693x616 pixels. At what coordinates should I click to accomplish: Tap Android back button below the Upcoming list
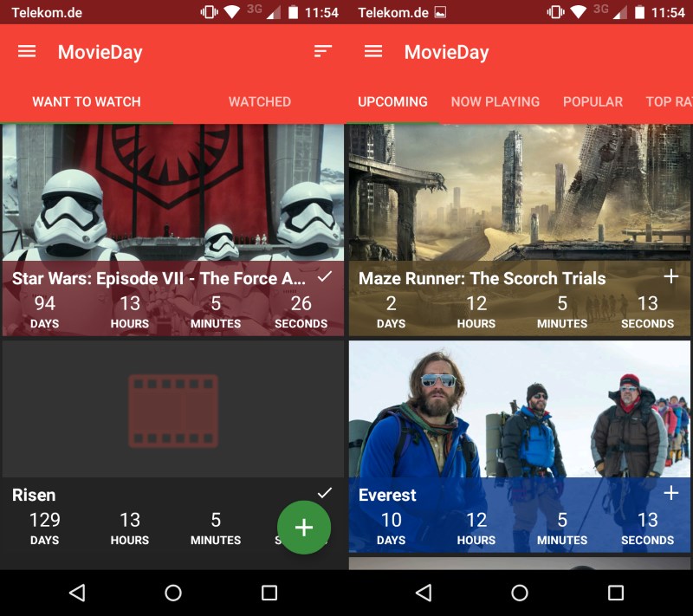pyautogui.click(x=424, y=593)
